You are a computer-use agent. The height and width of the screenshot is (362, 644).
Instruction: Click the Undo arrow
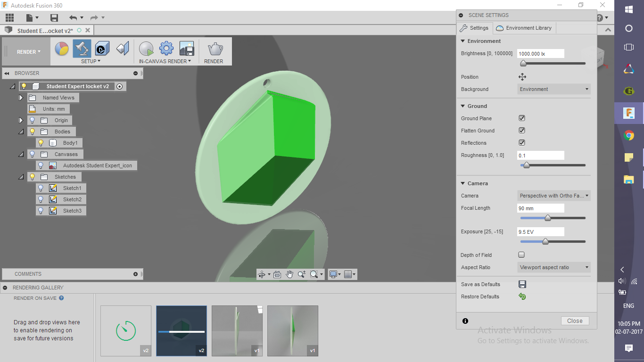[73, 18]
